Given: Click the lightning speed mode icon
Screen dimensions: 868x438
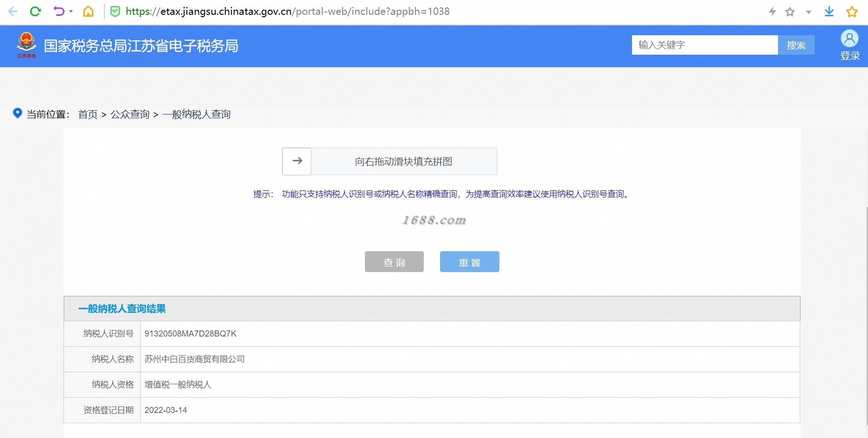Looking at the screenshot, I should [772, 12].
